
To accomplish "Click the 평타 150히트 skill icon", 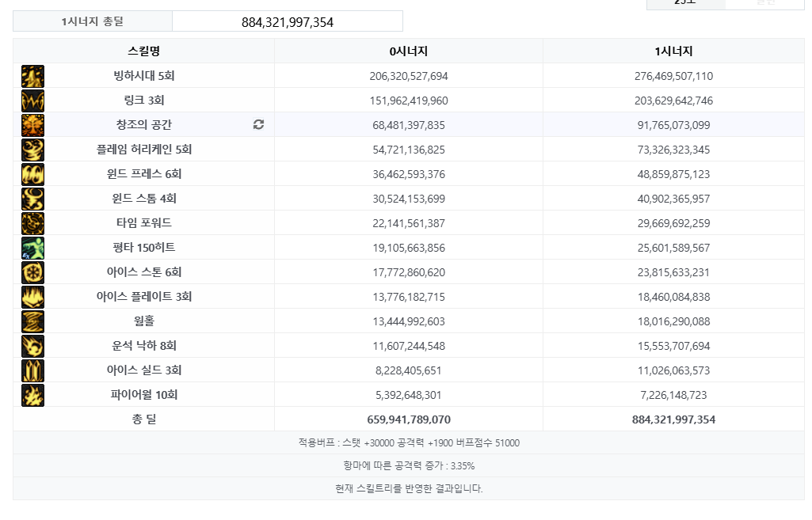I will coord(33,248).
